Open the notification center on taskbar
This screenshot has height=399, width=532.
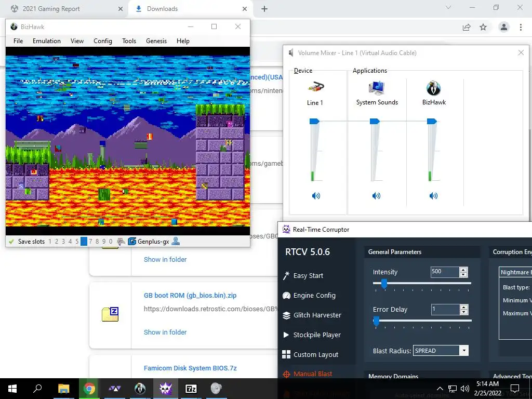pos(515,388)
